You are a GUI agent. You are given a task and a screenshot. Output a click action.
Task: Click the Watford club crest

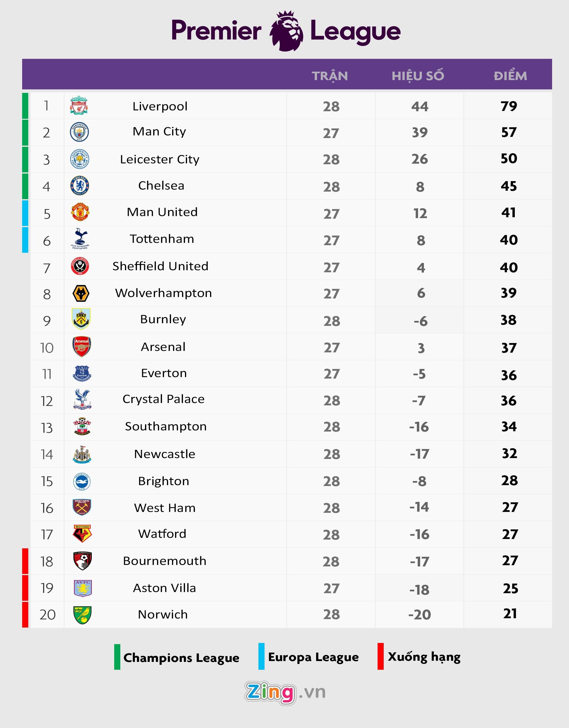click(82, 534)
